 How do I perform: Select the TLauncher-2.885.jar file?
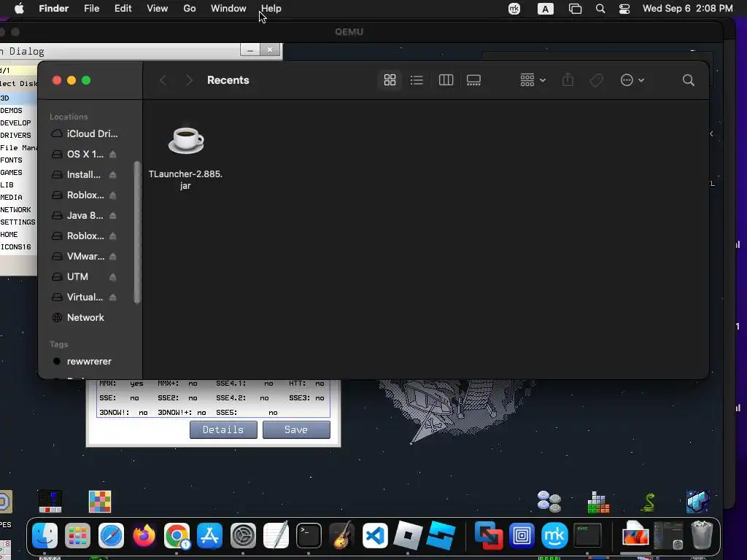[x=186, y=157]
